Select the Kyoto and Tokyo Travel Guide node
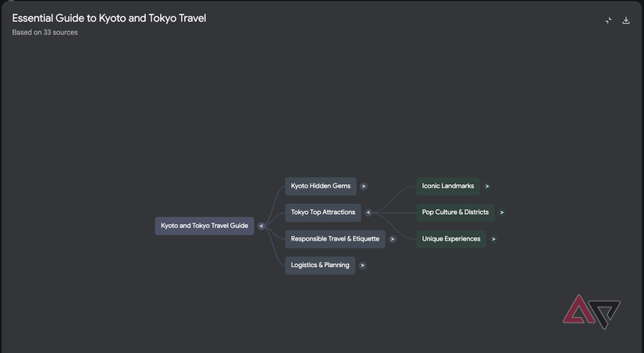The image size is (644, 353). pyautogui.click(x=204, y=226)
